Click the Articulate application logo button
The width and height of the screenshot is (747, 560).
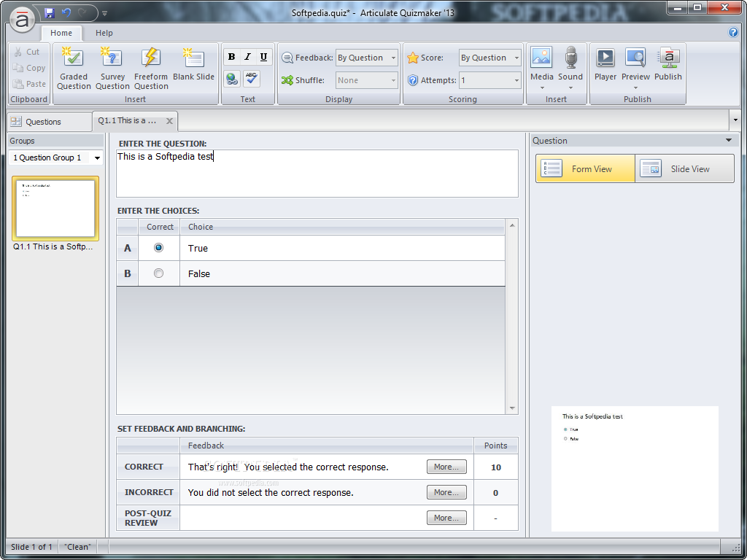pyautogui.click(x=22, y=19)
